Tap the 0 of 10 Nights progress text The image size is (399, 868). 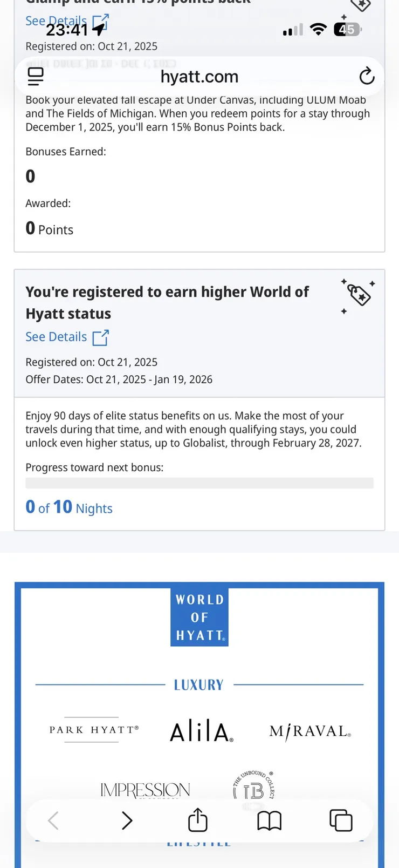[69, 507]
